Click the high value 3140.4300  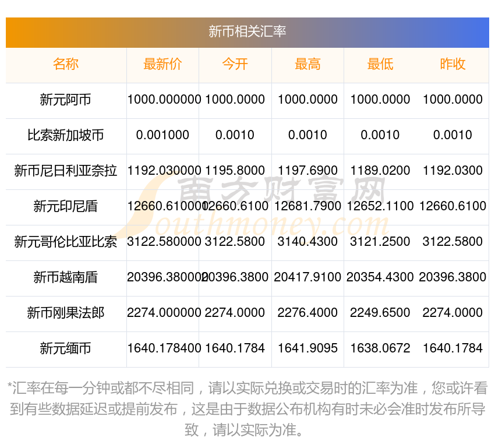point(307,242)
